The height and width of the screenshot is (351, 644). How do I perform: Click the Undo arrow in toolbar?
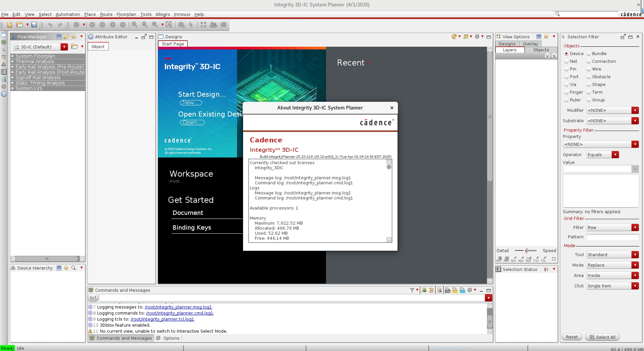click(50, 25)
